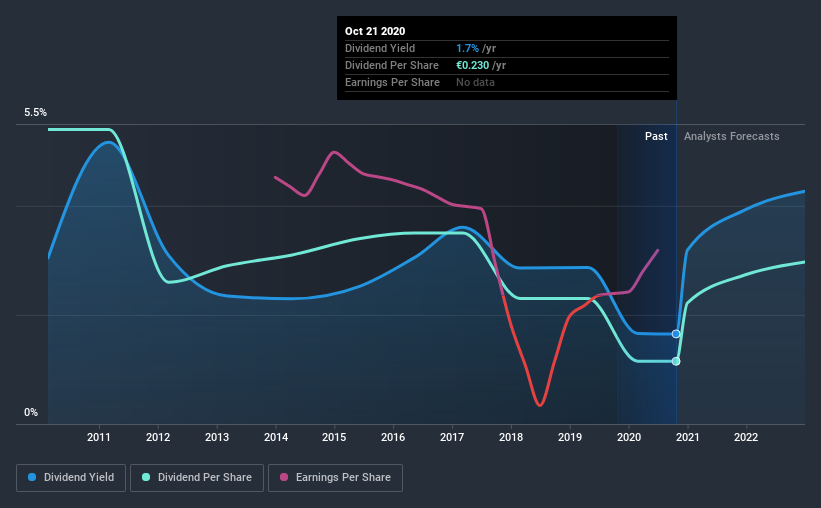The height and width of the screenshot is (508, 821).
Task: Click the teal Dividend Per Share data point marker
Action: pyautogui.click(x=676, y=361)
